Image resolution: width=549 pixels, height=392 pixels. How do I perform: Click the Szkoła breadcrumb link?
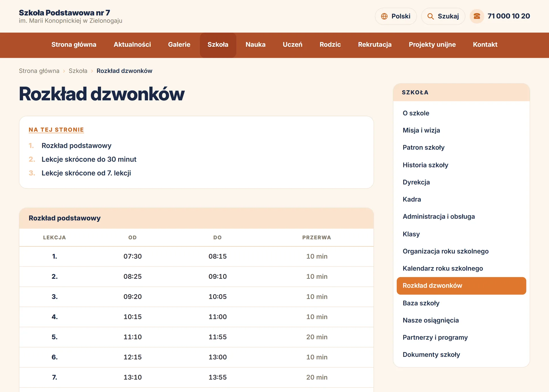click(x=78, y=71)
